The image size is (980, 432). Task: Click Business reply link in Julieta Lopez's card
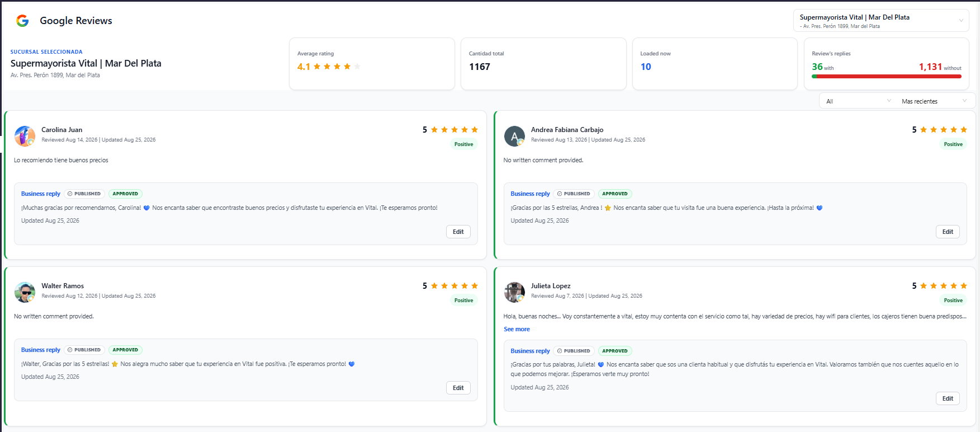pos(530,351)
